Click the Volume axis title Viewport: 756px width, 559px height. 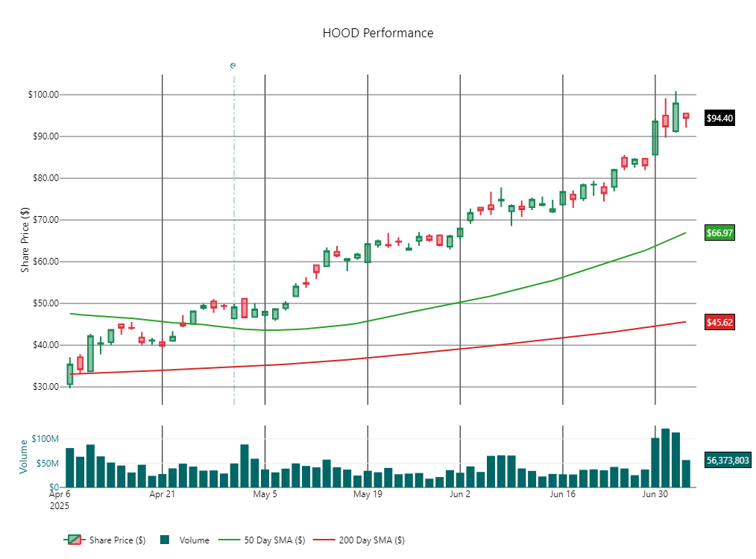coord(22,457)
